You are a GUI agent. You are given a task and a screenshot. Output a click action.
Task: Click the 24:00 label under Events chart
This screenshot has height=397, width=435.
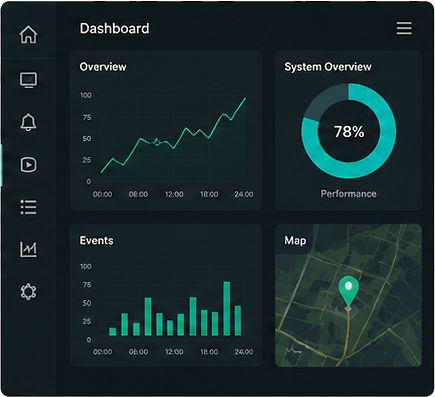click(244, 352)
